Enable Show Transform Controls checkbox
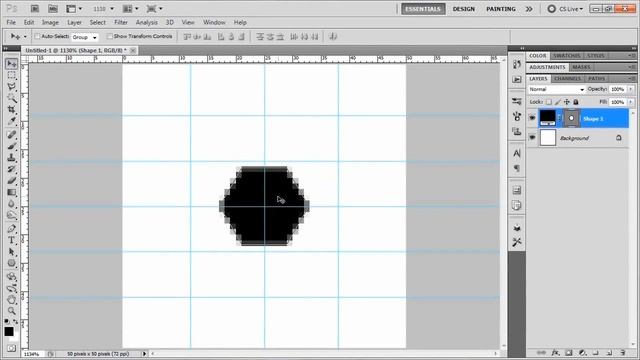Image resolution: width=640 pixels, height=360 pixels. tap(109, 36)
